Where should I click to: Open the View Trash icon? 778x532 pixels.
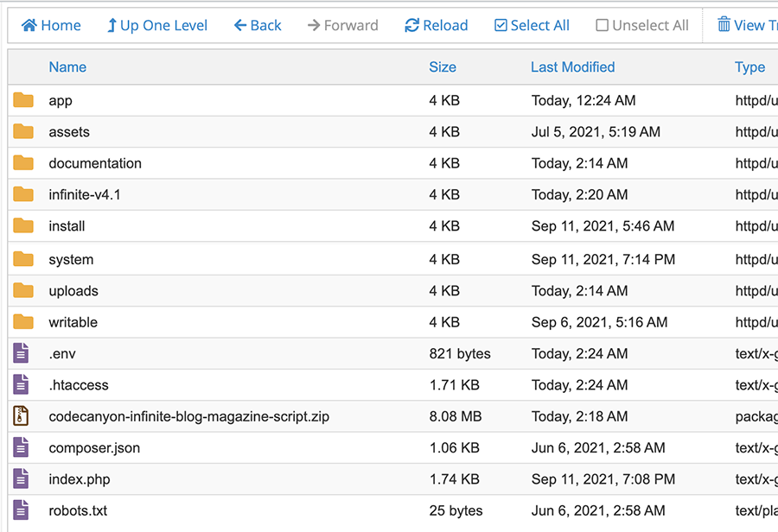pos(724,26)
